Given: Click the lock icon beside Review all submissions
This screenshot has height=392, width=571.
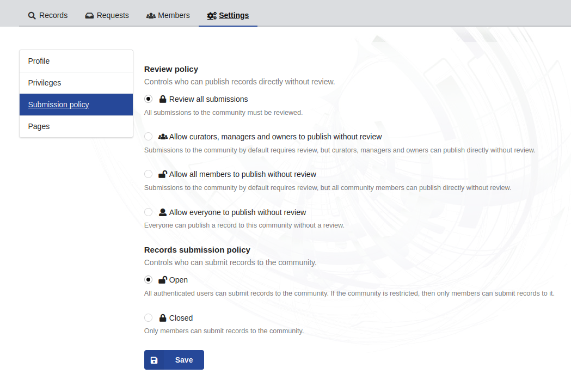Looking at the screenshot, I should (x=162, y=99).
